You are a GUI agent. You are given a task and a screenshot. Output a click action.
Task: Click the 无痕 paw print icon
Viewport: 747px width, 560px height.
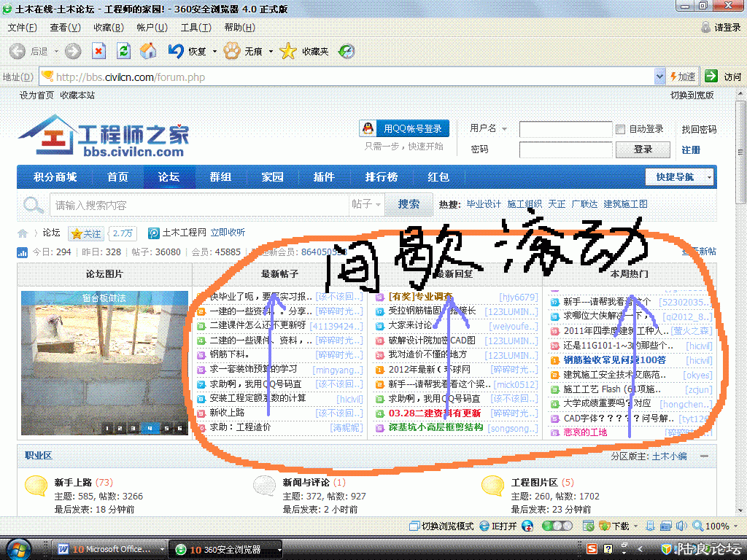pos(232,51)
